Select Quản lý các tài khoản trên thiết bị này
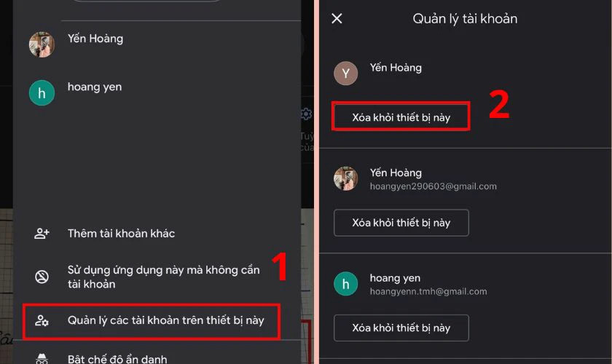Viewport: 612px width, 364px height. [x=152, y=321]
